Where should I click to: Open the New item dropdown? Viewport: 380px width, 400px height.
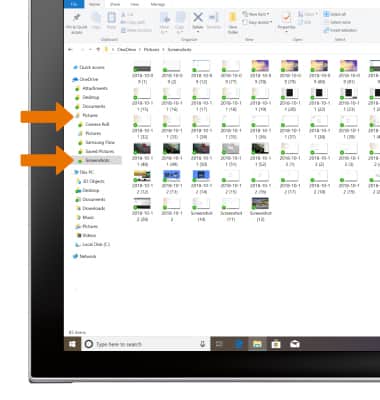coord(256,14)
